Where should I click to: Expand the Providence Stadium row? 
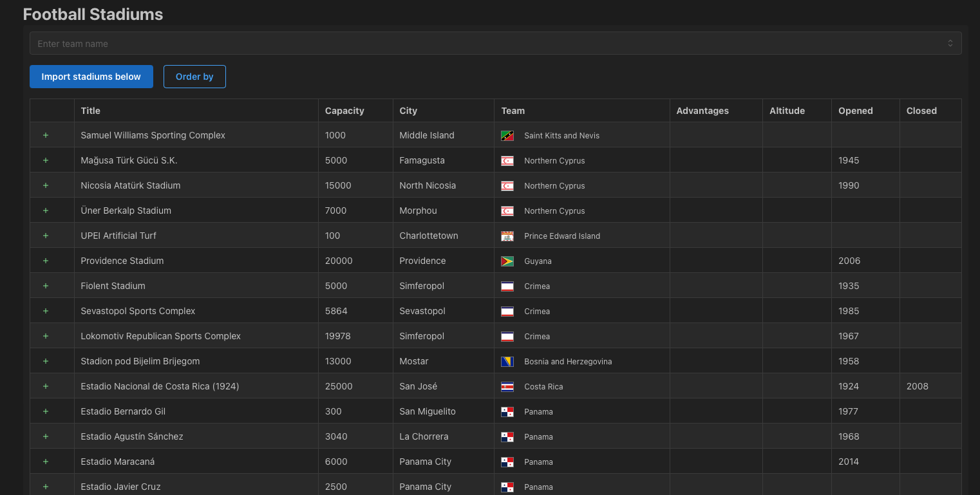pyautogui.click(x=46, y=261)
